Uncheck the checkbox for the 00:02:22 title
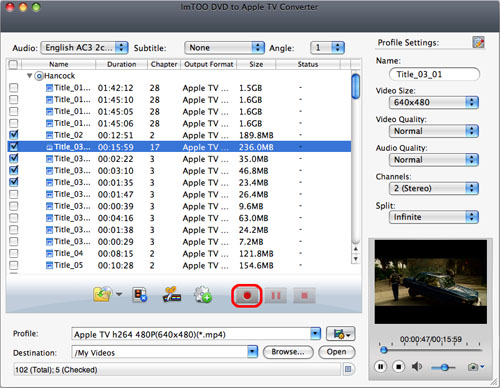The image size is (500, 388). tap(14, 159)
